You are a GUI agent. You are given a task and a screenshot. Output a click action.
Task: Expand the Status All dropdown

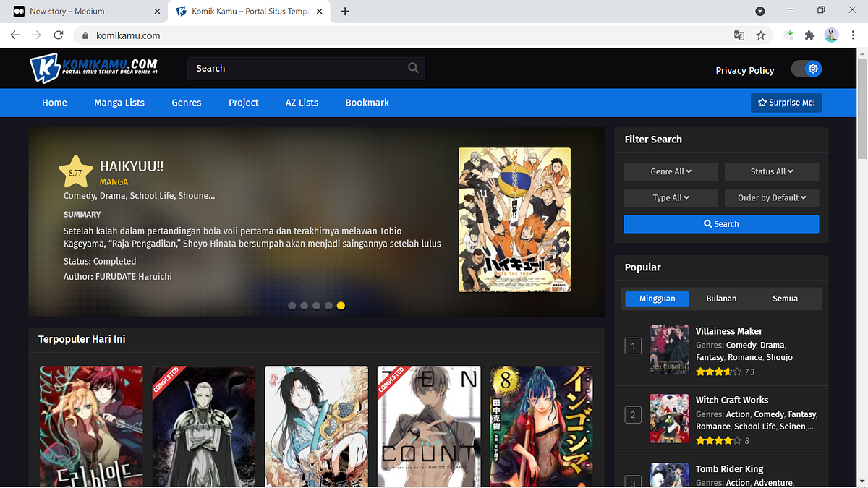(772, 171)
